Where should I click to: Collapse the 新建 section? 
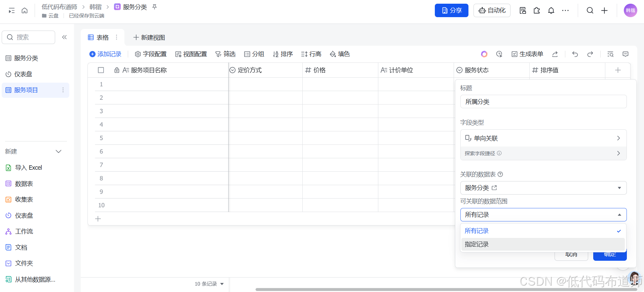tap(59, 152)
